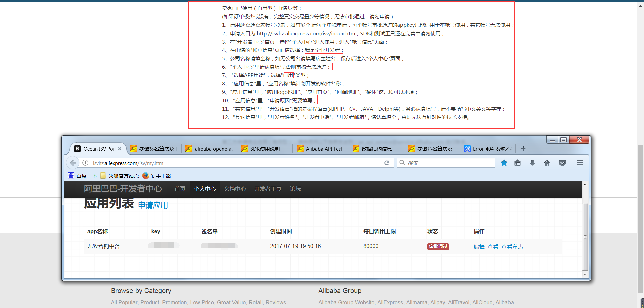644x308 pixels.
Task: Open 首页 in the developer center nav
Action: click(x=180, y=189)
